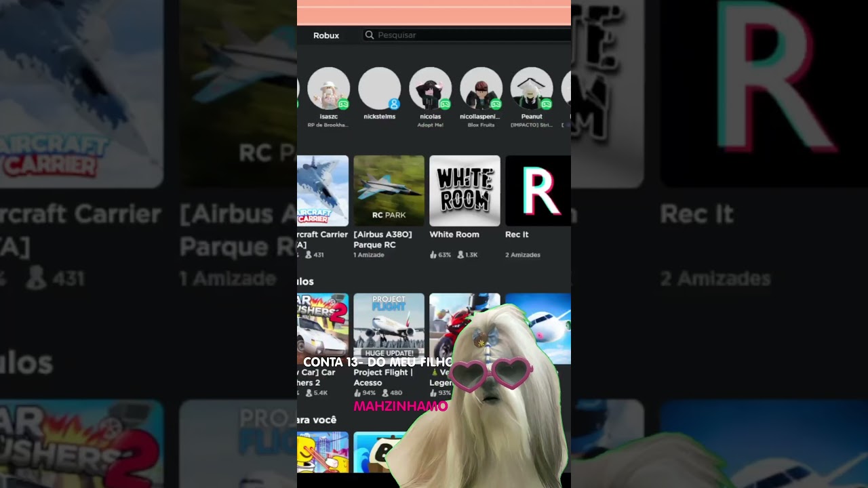Open the Rec It game thumbnail
The height and width of the screenshot is (488, 868).
538,190
